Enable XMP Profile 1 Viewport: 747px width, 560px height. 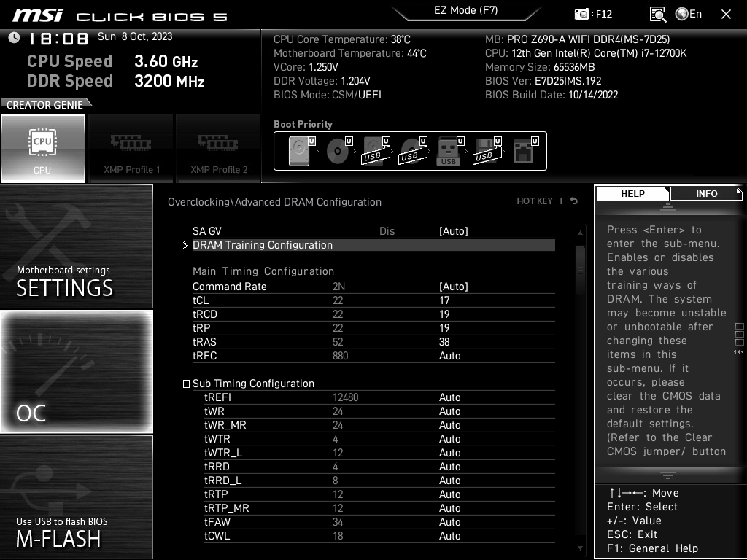131,149
